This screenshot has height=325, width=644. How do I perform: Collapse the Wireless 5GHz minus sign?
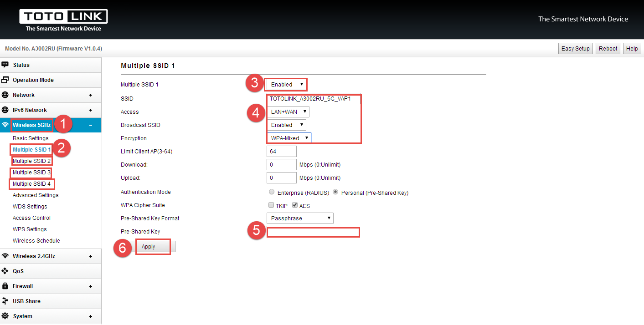coord(91,125)
